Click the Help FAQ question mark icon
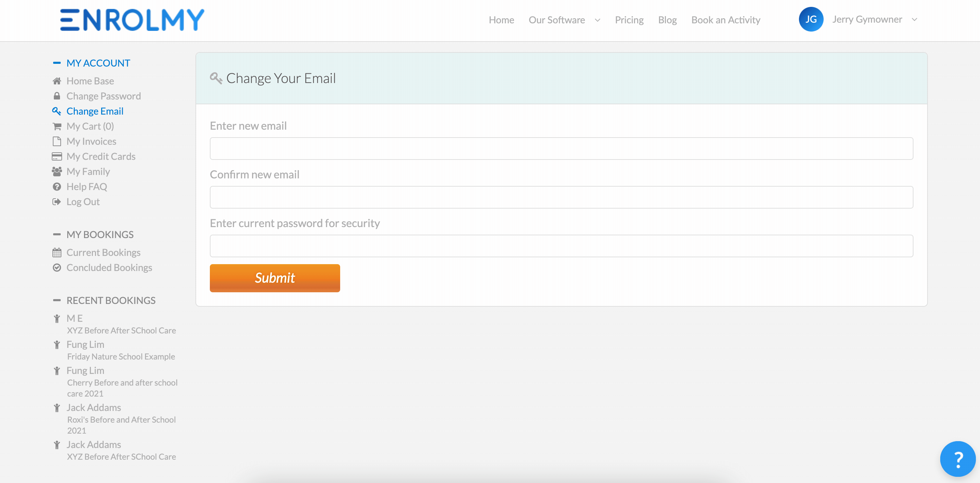The height and width of the screenshot is (483, 980). (57, 187)
